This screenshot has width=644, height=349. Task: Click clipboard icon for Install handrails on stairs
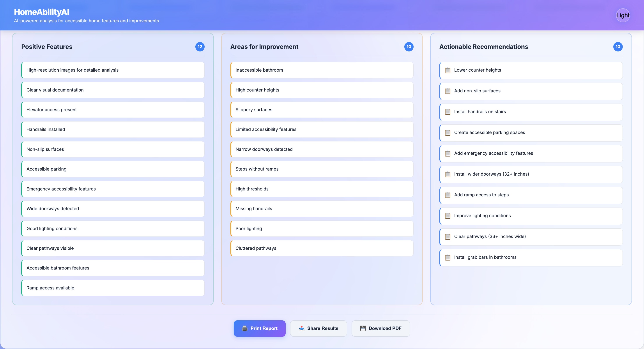point(448,112)
